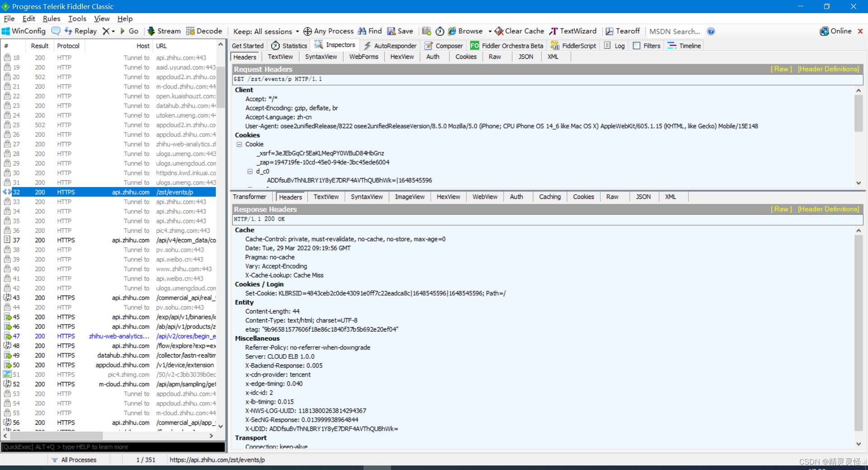Open the Keep: All sessions dropdown
868x470 pixels.
tap(266, 31)
